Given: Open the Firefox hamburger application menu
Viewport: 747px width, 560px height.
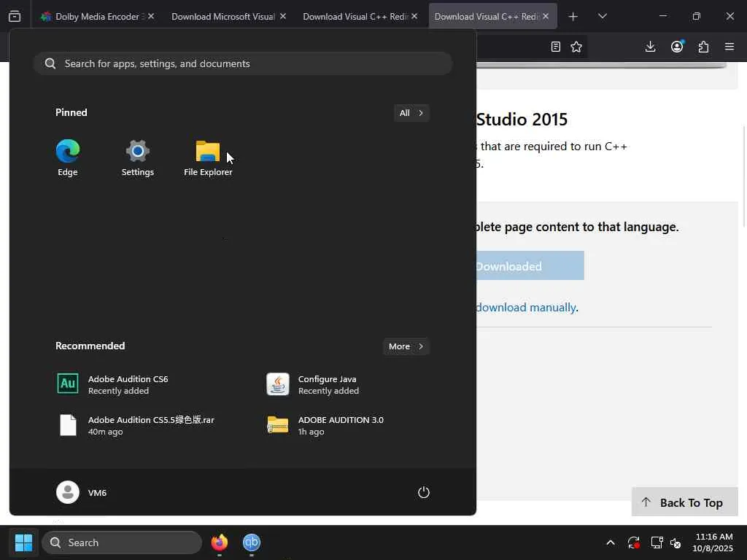Looking at the screenshot, I should point(729,47).
